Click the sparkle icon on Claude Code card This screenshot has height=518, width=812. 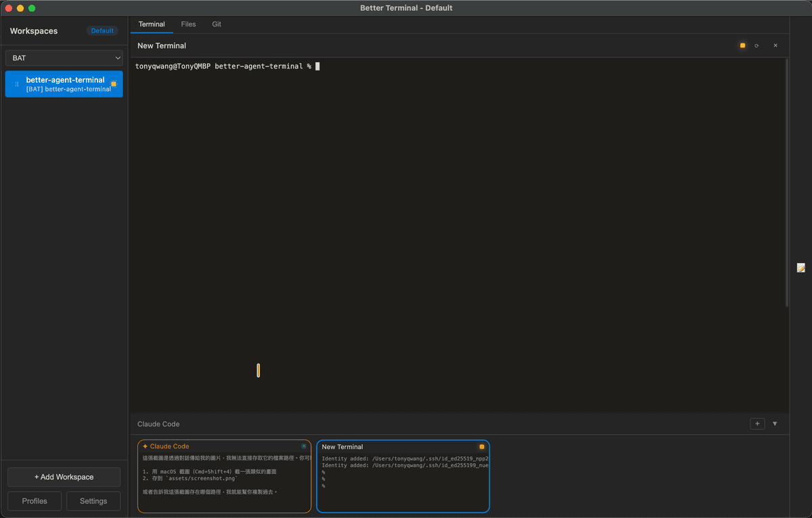coord(145,446)
